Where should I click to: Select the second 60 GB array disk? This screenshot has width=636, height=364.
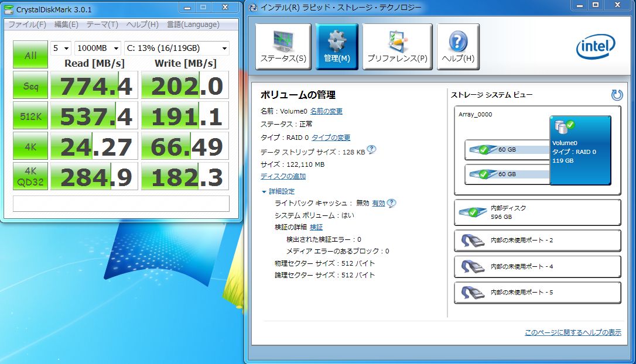point(507,174)
